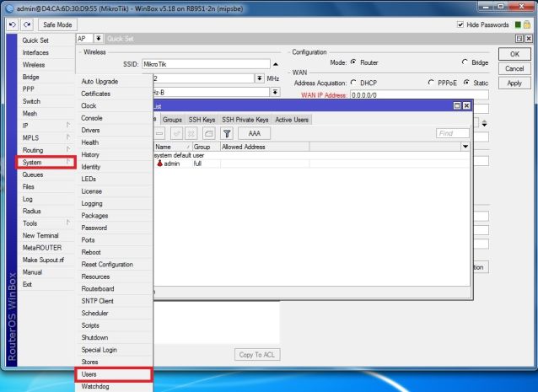This screenshot has height=392, width=538.
Task: Select the 'full' group cell for admin
Action: pos(206,164)
